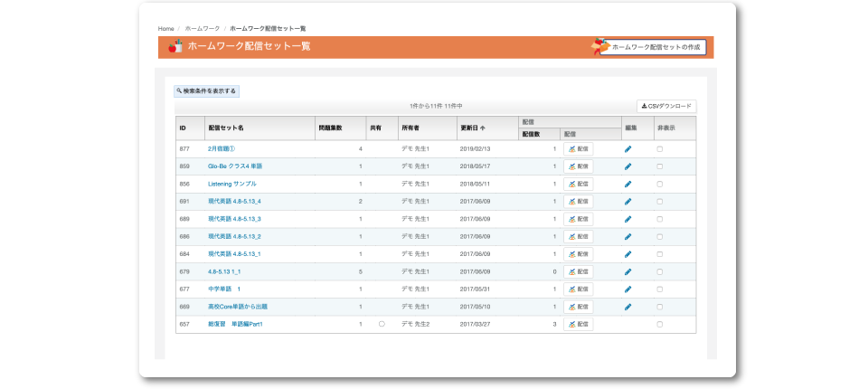Go to Home in the breadcrumb

coord(165,29)
